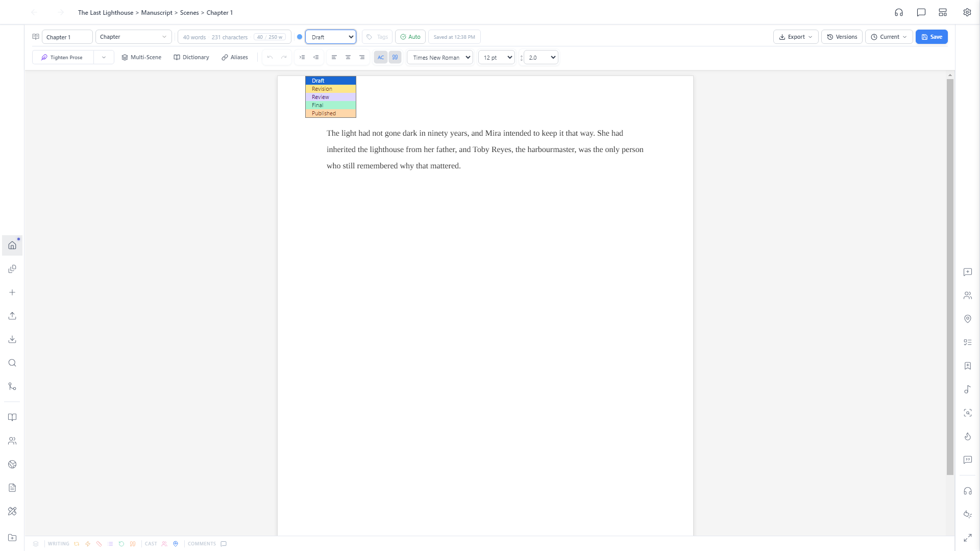980x551 pixels.
Task: Click the Tags field
Action: click(377, 37)
